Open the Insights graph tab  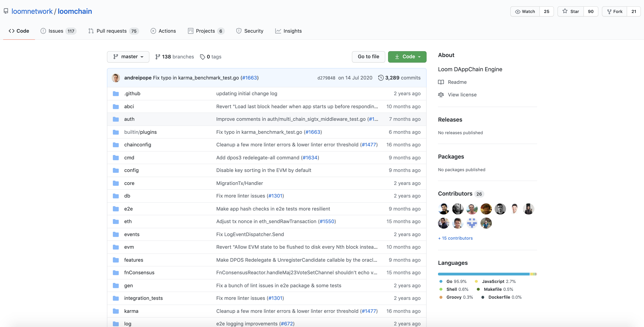point(278,31)
